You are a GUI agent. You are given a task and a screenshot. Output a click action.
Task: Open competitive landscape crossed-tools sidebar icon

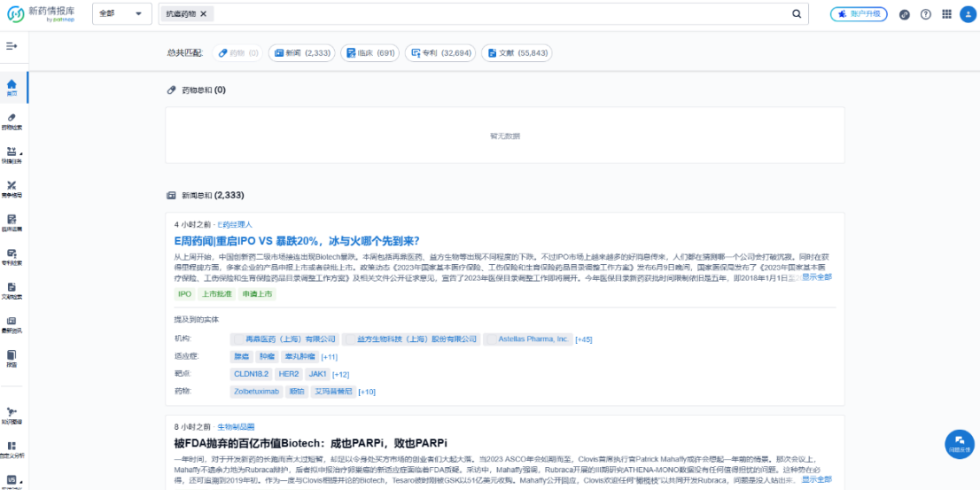[x=12, y=187]
